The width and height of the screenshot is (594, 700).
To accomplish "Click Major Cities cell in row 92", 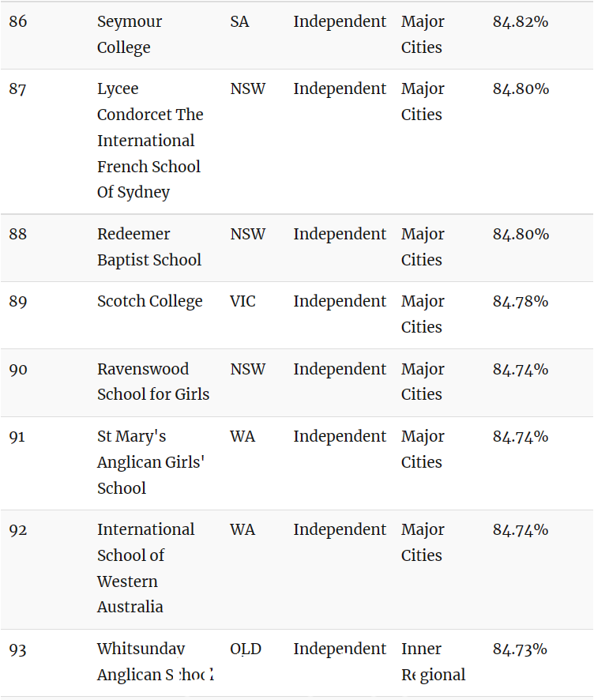I will coord(423,543).
